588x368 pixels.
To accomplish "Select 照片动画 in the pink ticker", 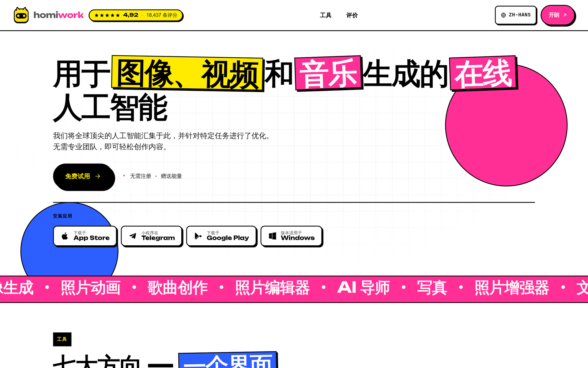I will [91, 288].
